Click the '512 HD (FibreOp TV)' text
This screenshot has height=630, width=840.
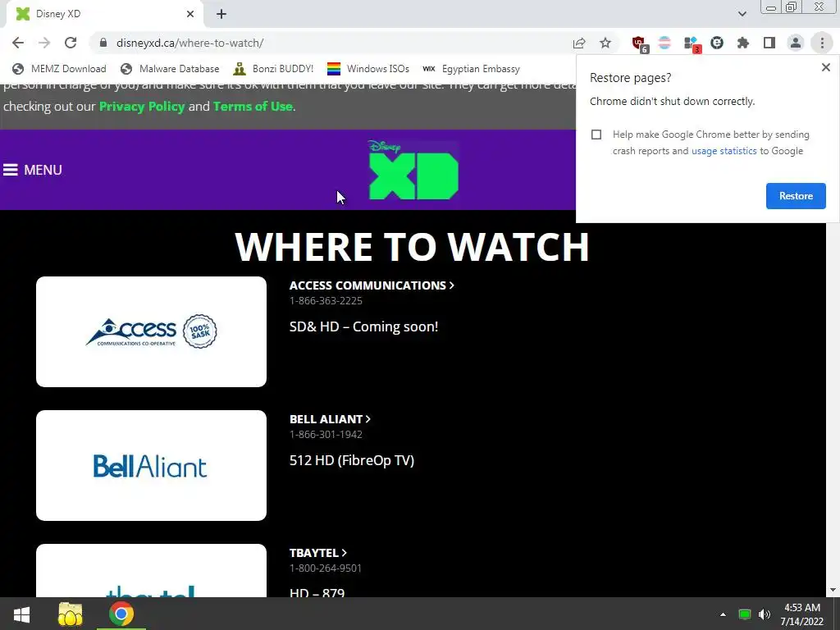click(351, 461)
